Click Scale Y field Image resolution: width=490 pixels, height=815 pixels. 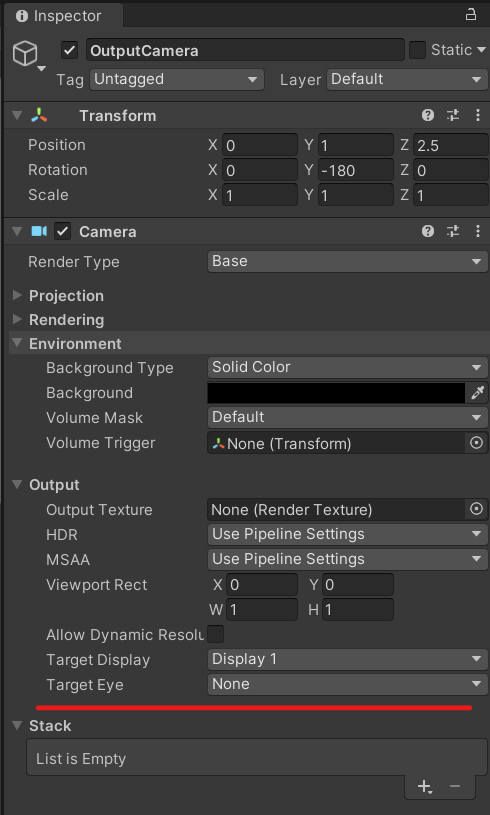pos(355,195)
